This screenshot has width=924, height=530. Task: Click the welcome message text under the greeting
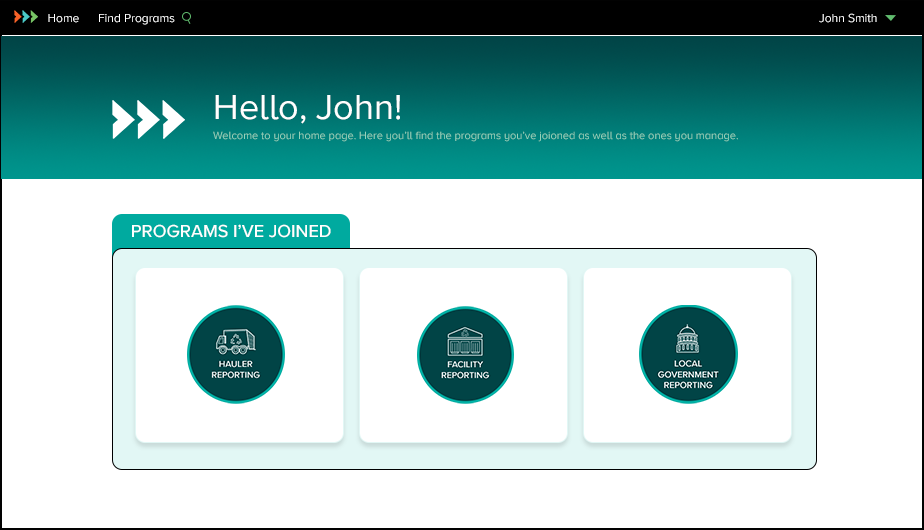click(x=475, y=136)
